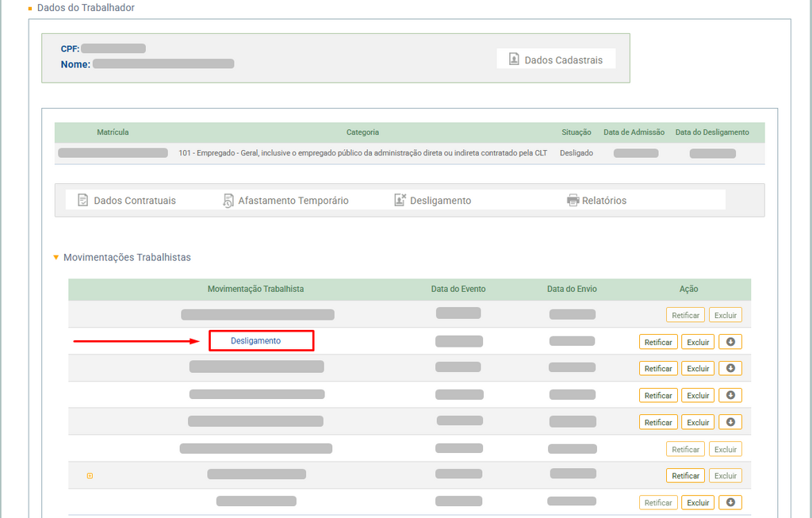Click download arrow in fourth movement row
This screenshot has height=518, width=812.
click(730, 395)
